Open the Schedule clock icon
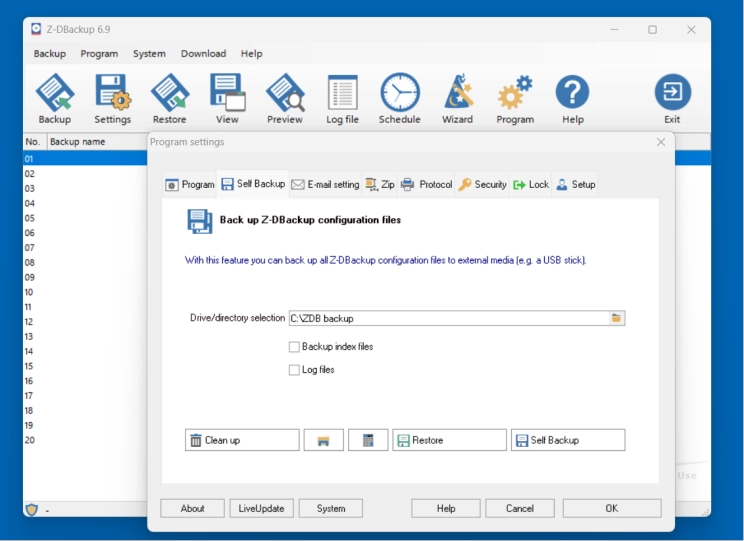Viewport: 744px width, 541px height. click(400, 99)
